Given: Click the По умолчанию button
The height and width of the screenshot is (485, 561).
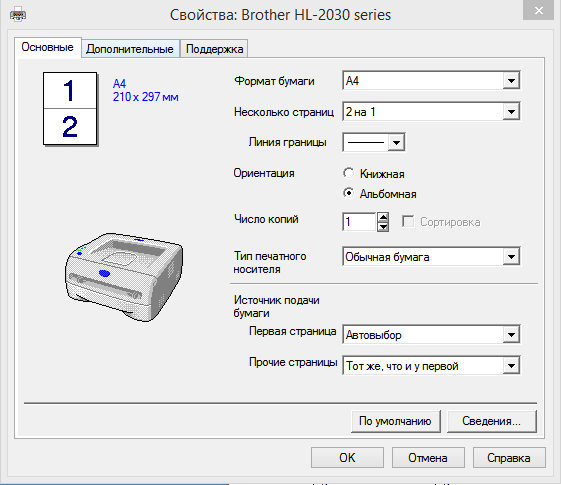Looking at the screenshot, I should pos(395,421).
